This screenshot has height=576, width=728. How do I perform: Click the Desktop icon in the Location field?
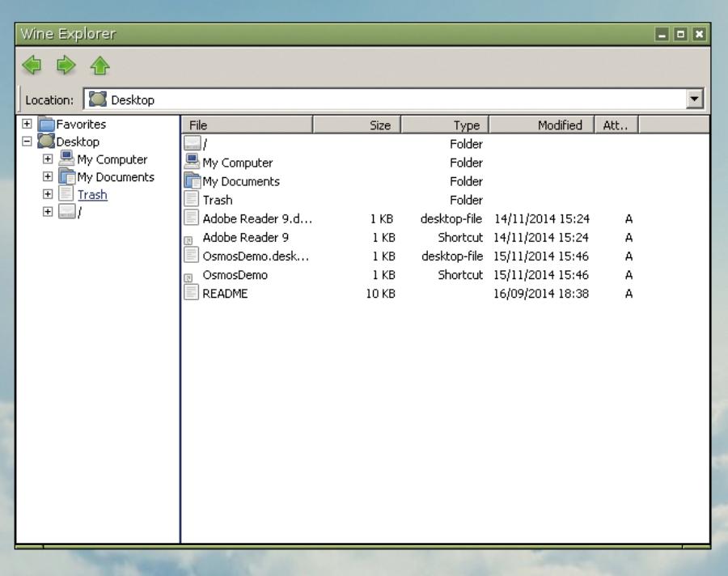click(x=98, y=99)
